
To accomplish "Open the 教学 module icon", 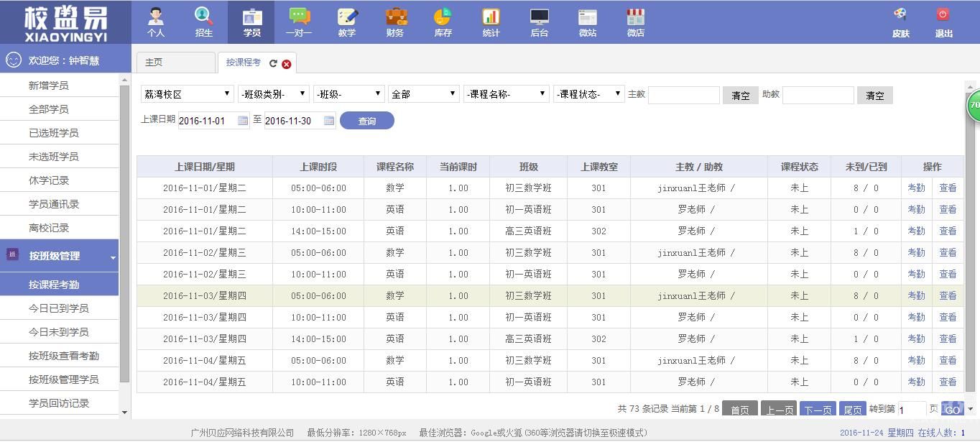I will [347, 22].
